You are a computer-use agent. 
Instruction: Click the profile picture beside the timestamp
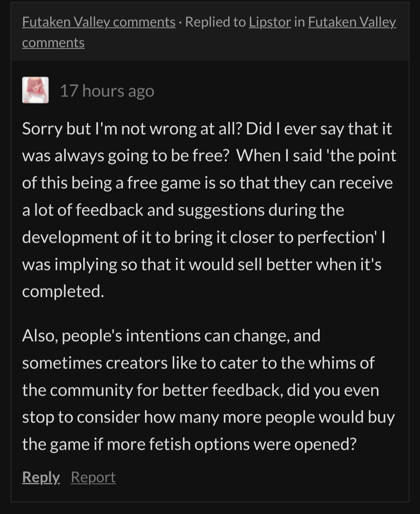click(35, 91)
